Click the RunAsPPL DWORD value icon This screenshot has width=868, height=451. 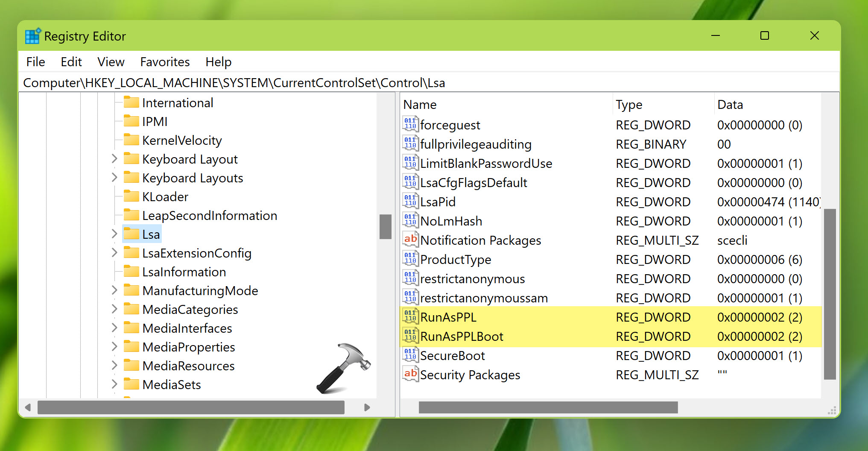point(410,316)
